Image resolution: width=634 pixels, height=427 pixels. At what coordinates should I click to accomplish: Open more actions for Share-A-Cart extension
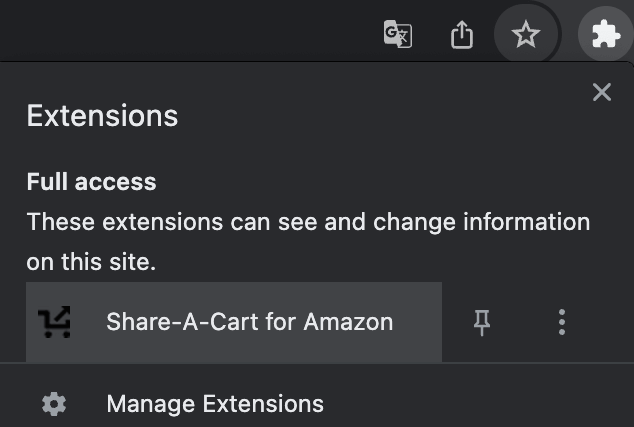pos(562,322)
